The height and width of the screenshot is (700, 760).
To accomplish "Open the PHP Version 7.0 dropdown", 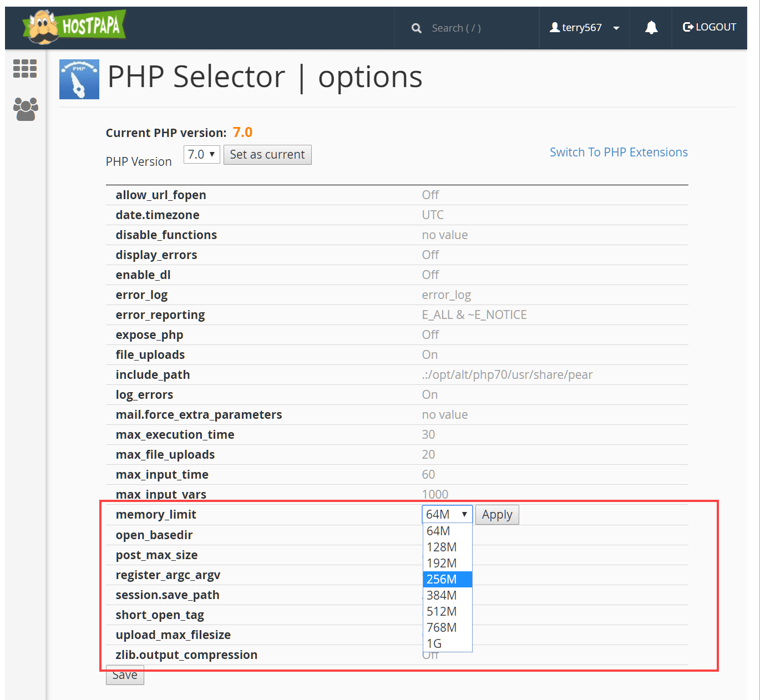I will [202, 154].
